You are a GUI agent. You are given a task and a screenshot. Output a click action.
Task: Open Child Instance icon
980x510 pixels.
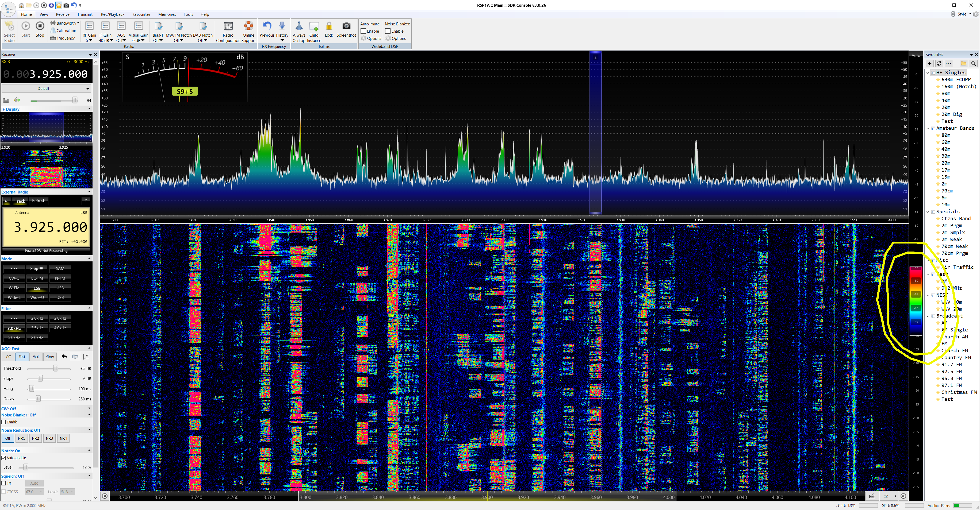[x=314, y=26]
